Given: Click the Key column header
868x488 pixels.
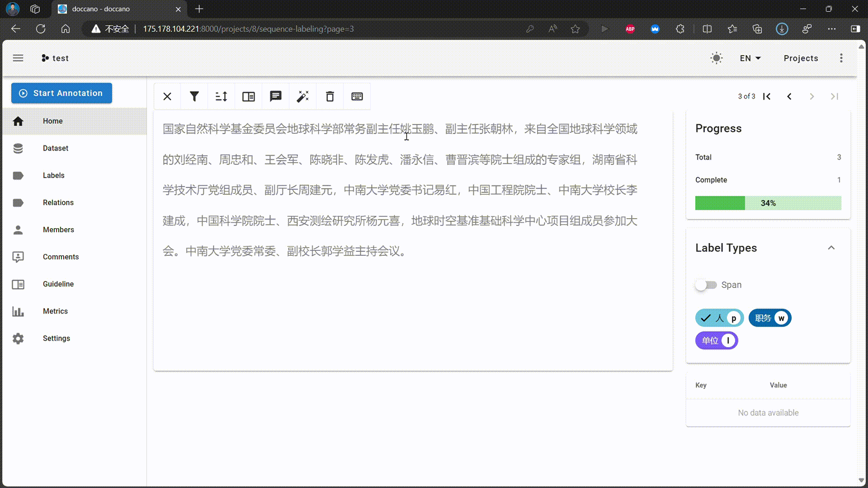Looking at the screenshot, I should pos(701,385).
